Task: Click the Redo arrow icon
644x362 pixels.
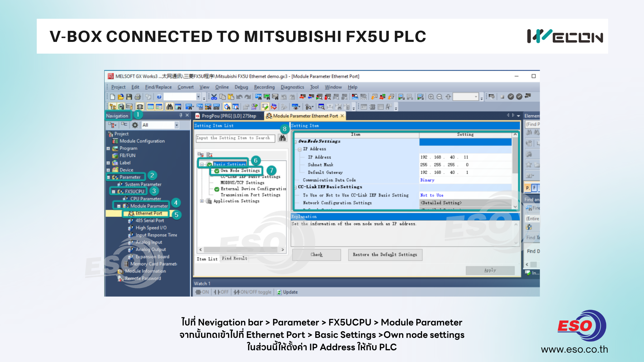Action: click(x=248, y=97)
